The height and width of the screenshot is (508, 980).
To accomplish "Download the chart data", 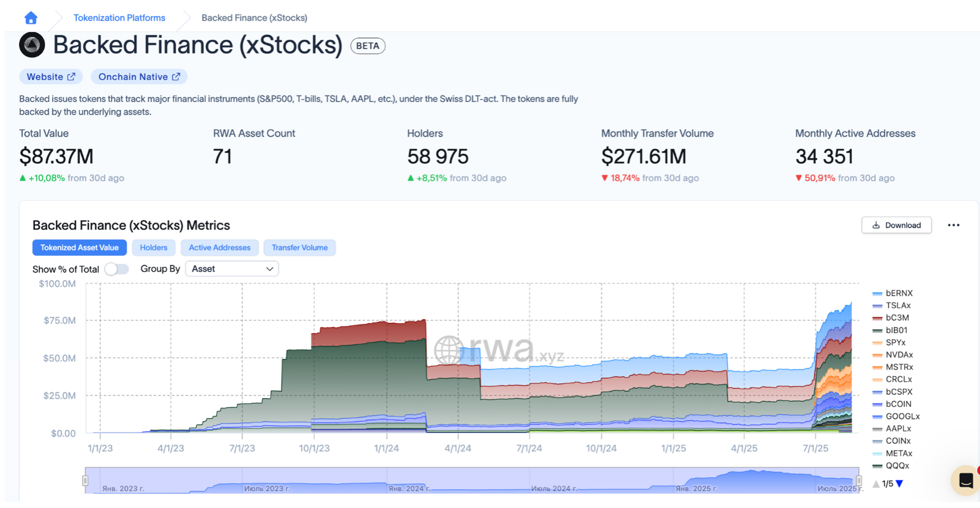I will (x=896, y=225).
